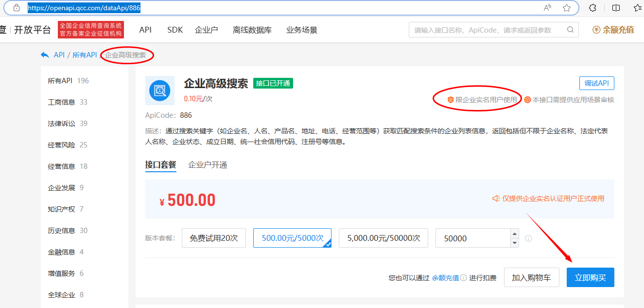
Task: Click the 企业高级搜索 API logo icon
Action: [x=159, y=91]
